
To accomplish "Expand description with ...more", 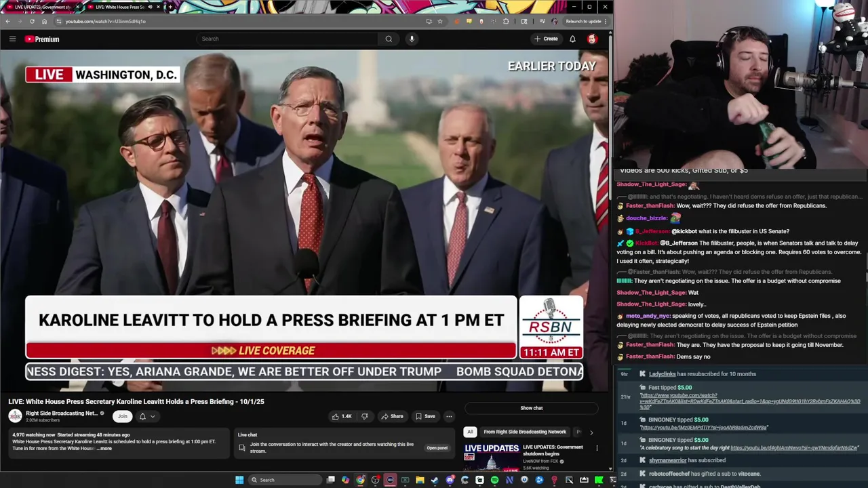I will click(105, 449).
